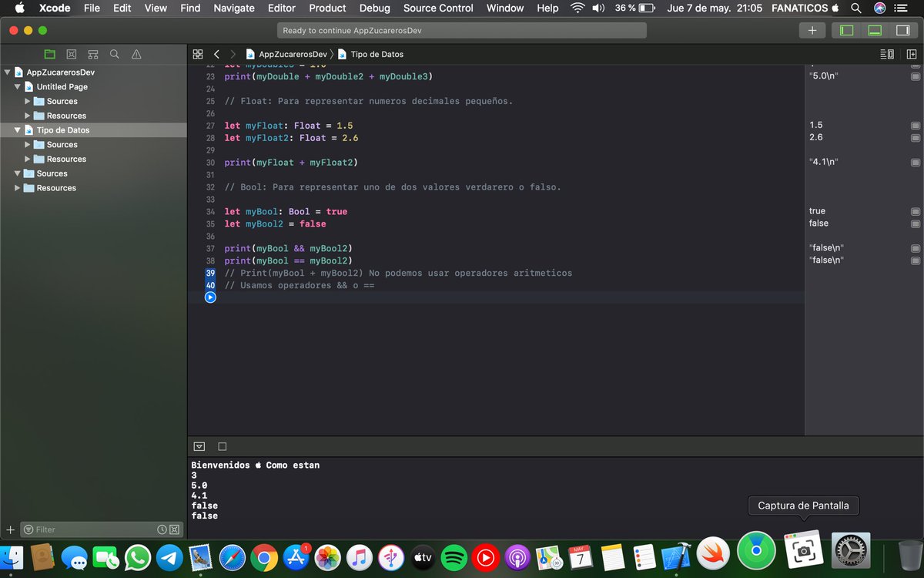Go forward in editor history
This screenshot has height=578, width=924.
233,54
